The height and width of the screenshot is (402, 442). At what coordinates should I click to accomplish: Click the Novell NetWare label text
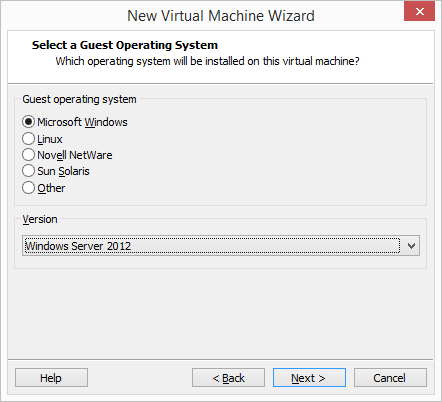75,155
